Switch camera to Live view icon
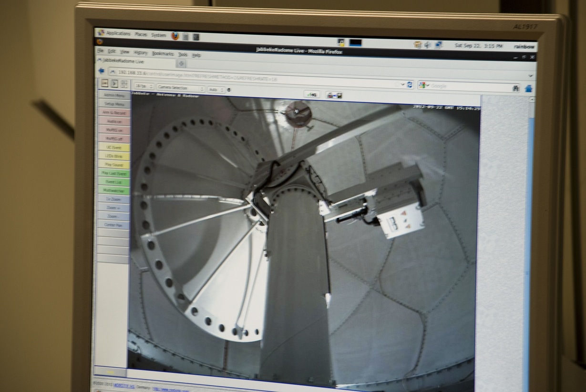 click(x=104, y=83)
